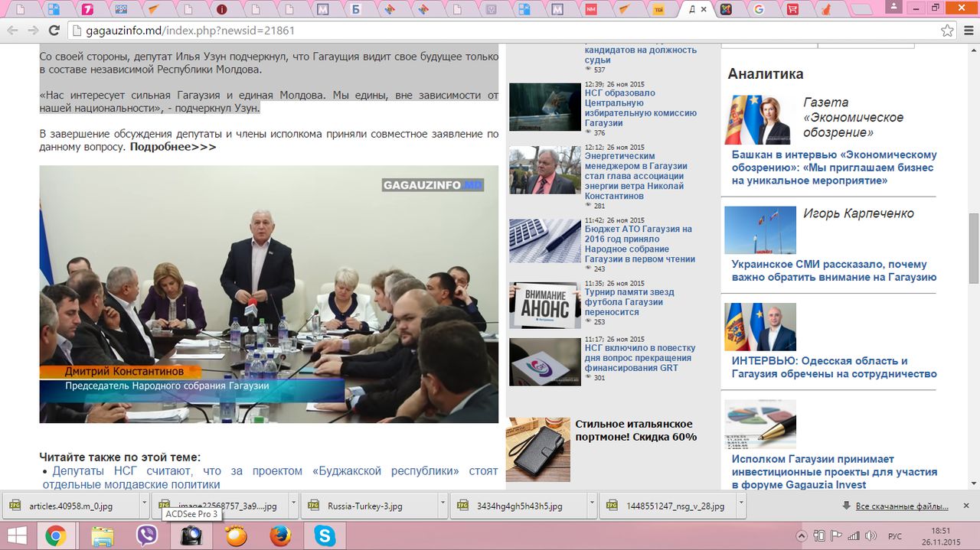The width and height of the screenshot is (980, 550).
Task: Open downloaded file articles.40958.m_0.jpg
Action: (70, 506)
